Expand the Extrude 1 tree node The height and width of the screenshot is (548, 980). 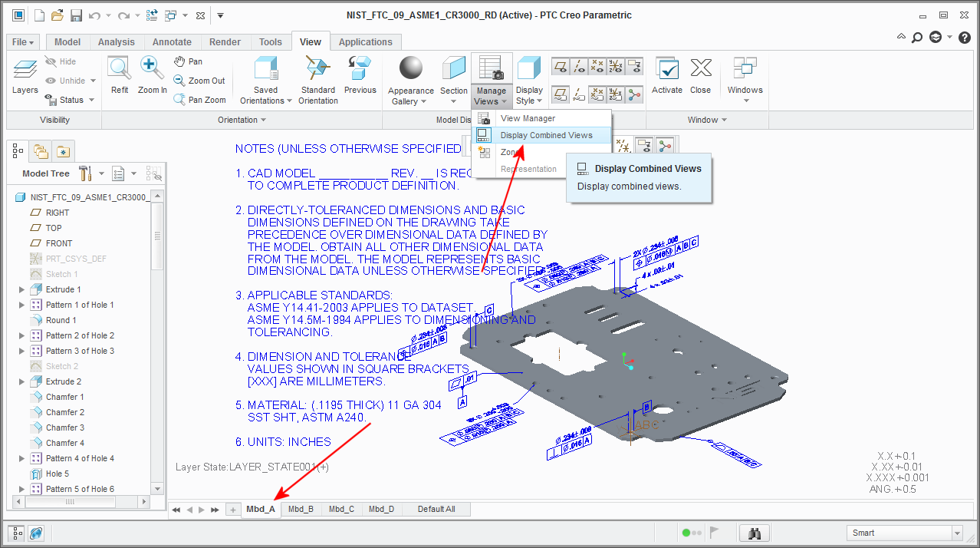pos(21,289)
